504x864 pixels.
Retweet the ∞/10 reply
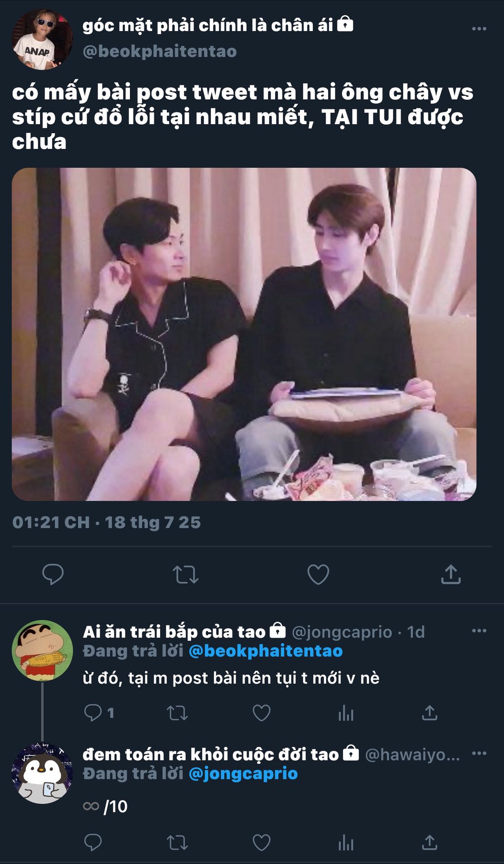click(177, 842)
